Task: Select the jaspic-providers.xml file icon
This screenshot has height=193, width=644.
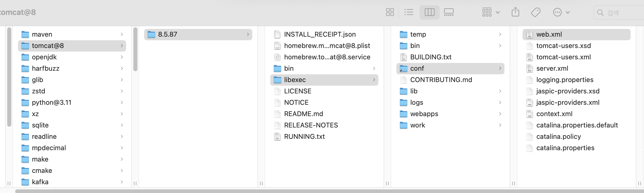Action: pyautogui.click(x=529, y=102)
